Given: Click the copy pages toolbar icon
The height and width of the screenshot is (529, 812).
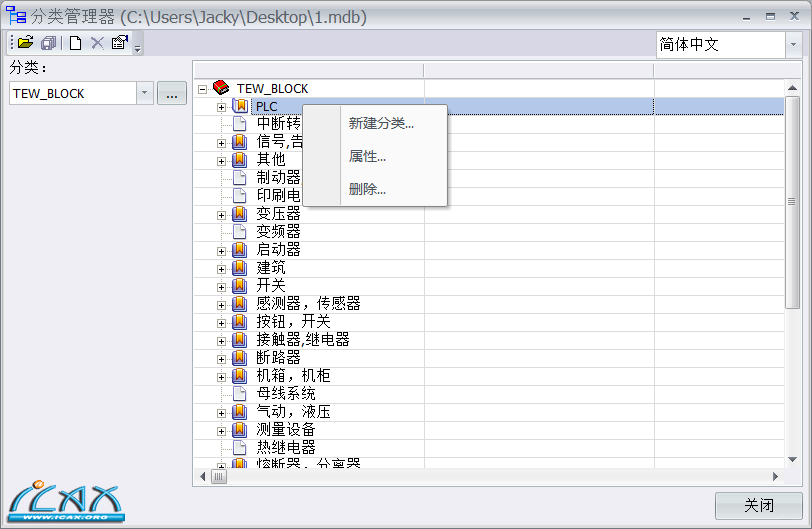Looking at the screenshot, I should coord(48,43).
